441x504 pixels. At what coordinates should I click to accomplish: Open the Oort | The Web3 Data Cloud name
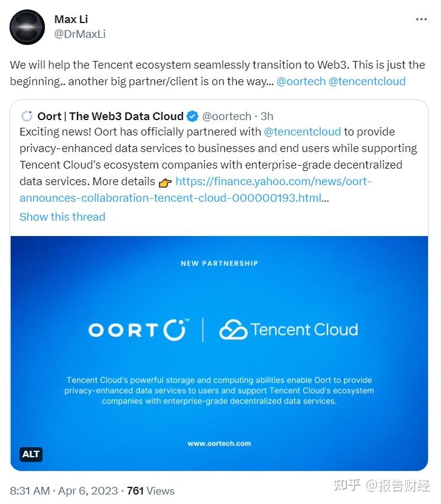click(x=110, y=116)
